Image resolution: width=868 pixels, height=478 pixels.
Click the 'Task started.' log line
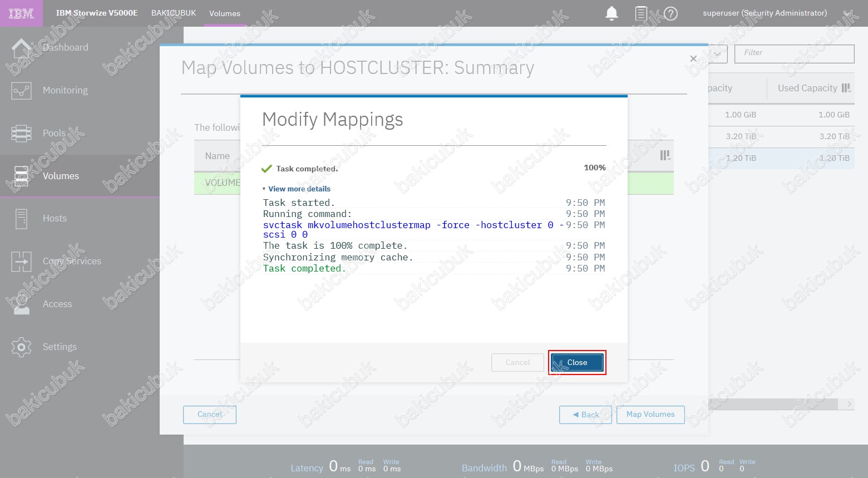[299, 203]
